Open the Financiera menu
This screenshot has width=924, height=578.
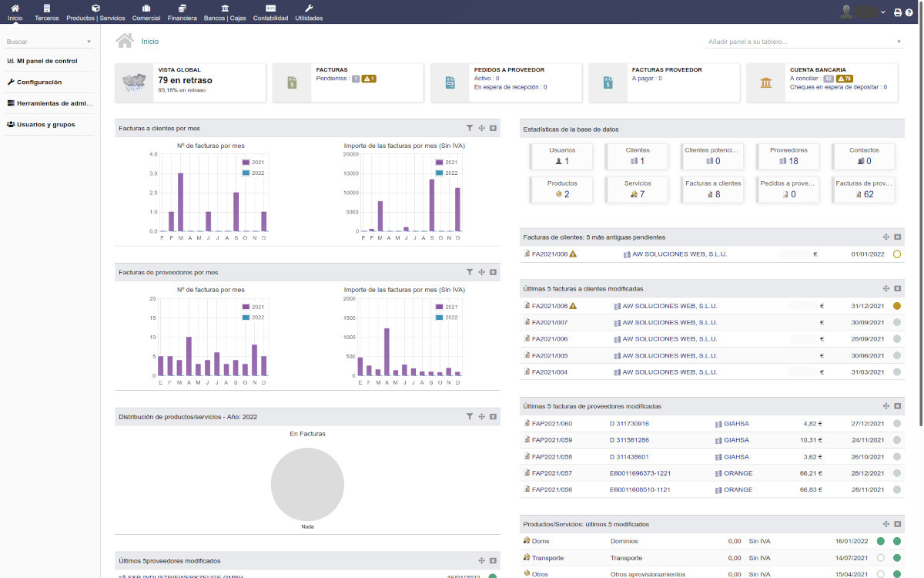tap(182, 12)
